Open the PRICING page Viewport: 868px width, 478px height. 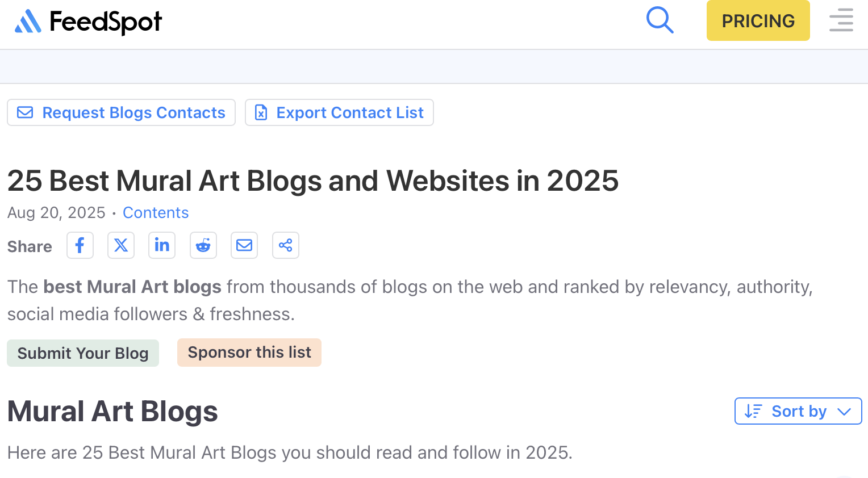point(758,20)
